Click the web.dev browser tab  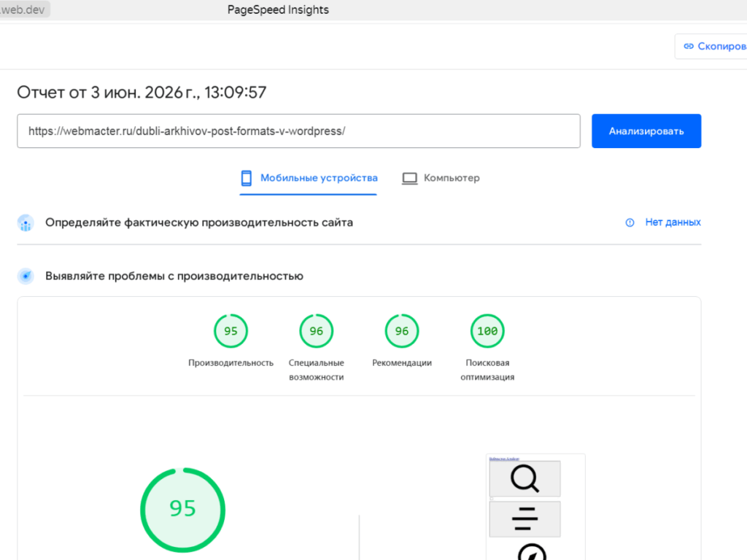pos(24,9)
